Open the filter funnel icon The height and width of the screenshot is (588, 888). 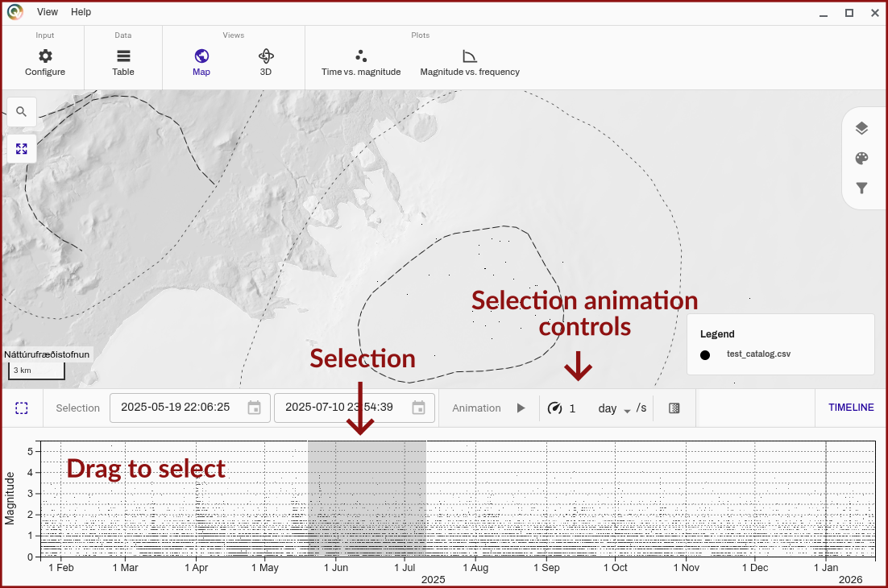(861, 188)
